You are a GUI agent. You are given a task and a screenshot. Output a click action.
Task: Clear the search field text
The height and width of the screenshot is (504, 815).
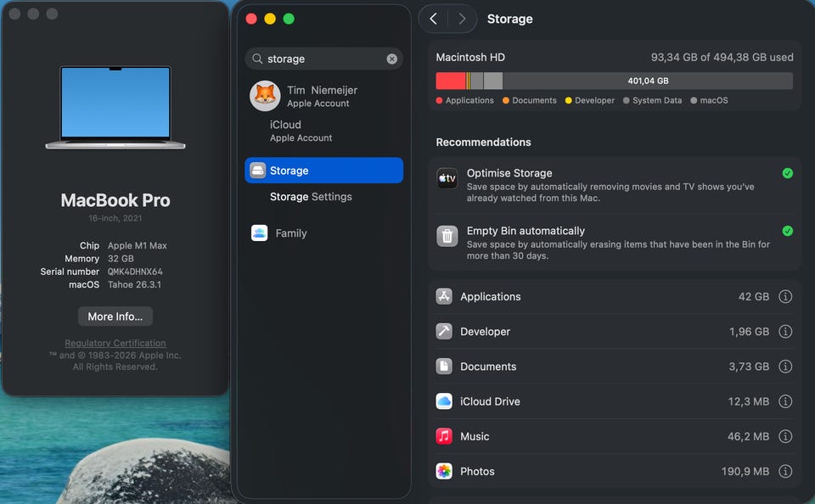391,59
